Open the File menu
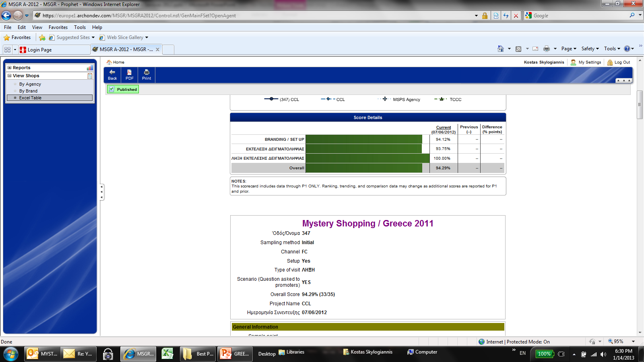 point(8,27)
